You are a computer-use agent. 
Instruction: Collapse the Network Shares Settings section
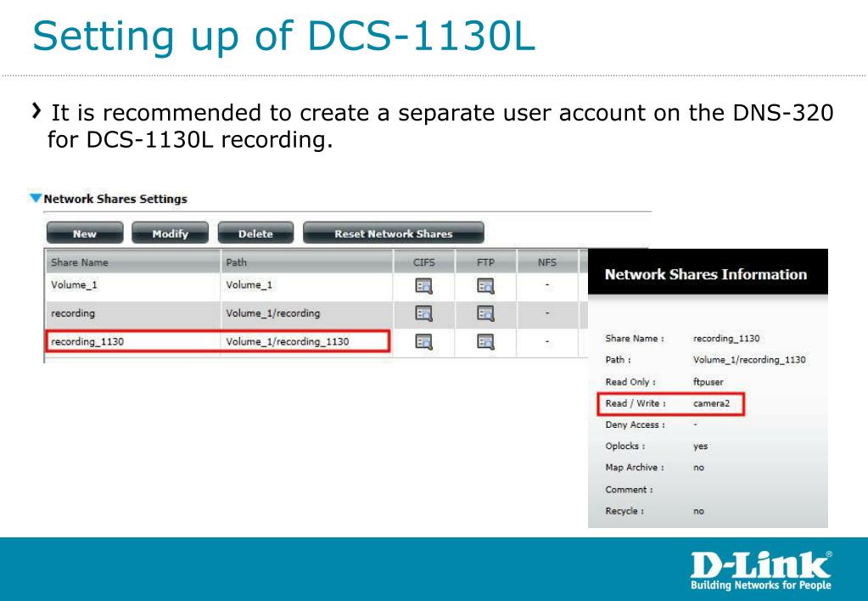[36, 198]
